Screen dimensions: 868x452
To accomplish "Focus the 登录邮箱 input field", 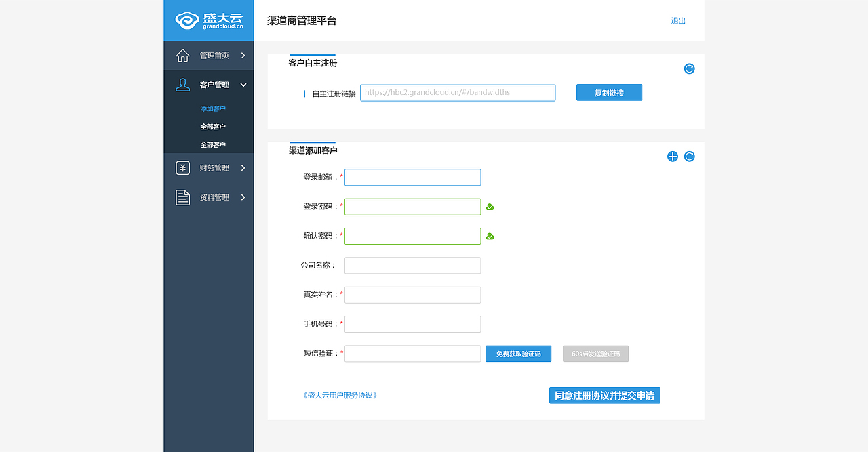I will point(412,178).
